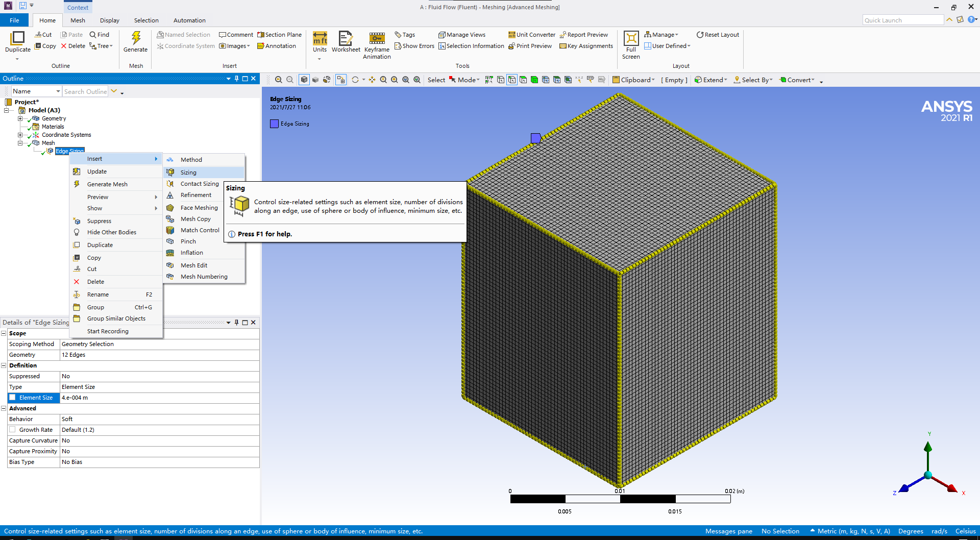The width and height of the screenshot is (980, 540).
Task: Toggle the Growth Rate parameter checkbox
Action: (12, 430)
